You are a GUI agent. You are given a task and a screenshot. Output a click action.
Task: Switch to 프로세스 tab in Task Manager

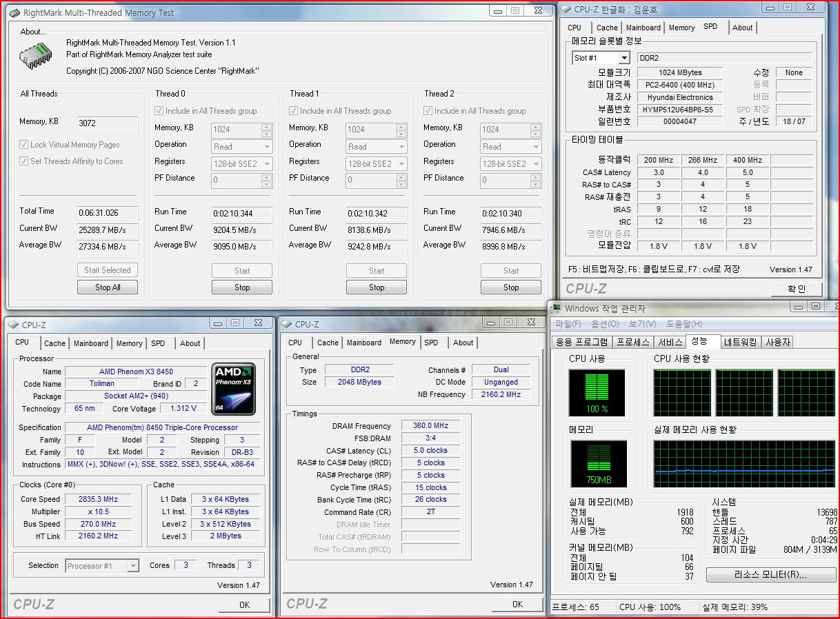point(633,342)
